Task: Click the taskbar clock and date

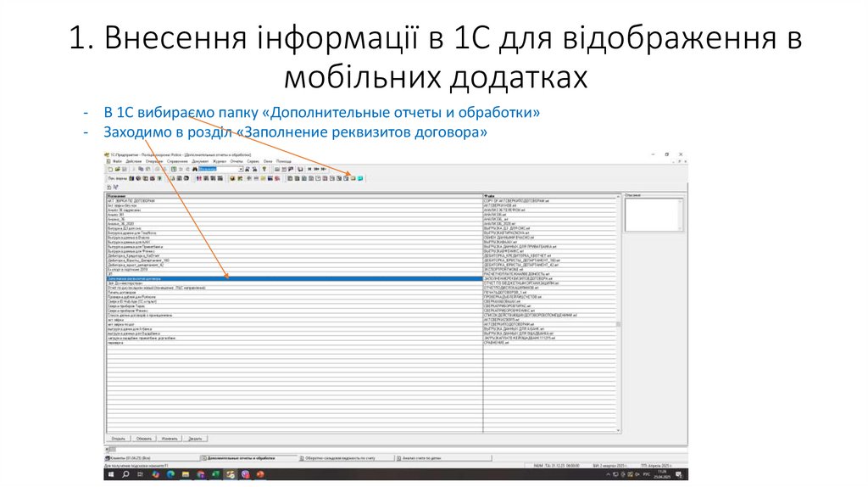Action: pos(661,474)
